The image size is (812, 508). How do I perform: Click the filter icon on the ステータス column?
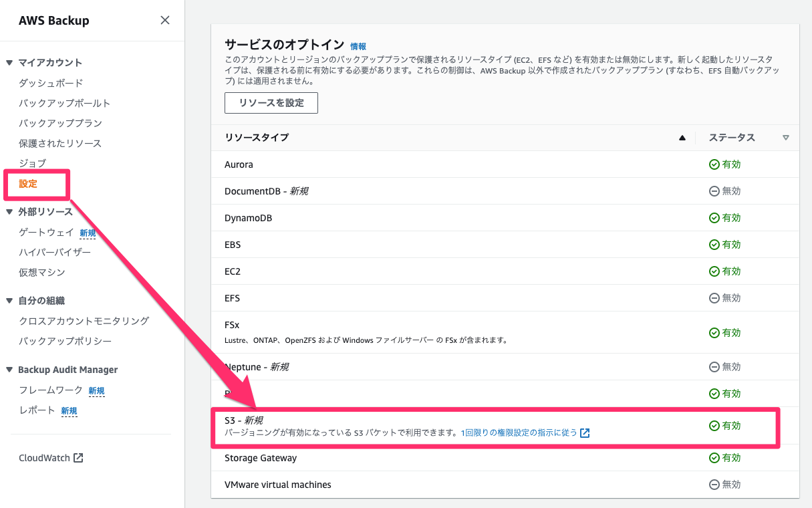click(x=786, y=138)
